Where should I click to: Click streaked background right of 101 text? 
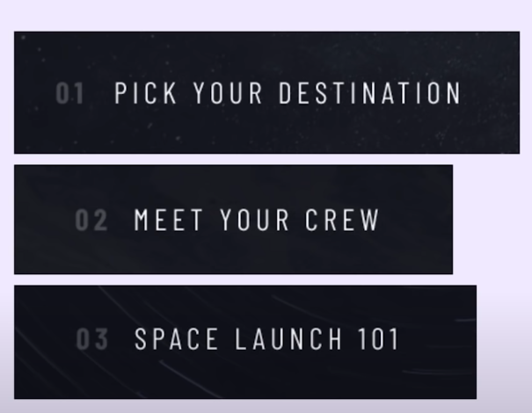click(438, 338)
